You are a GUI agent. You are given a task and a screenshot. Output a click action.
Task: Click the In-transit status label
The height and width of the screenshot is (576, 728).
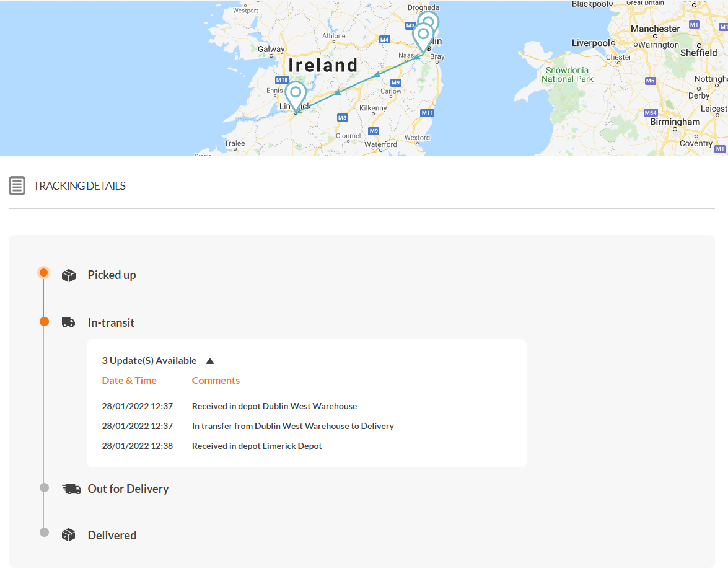click(x=111, y=322)
